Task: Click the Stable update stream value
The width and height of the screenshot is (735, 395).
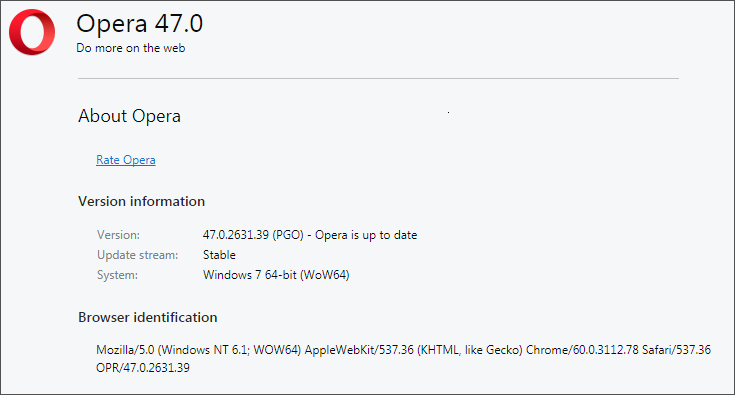Action: [219, 255]
